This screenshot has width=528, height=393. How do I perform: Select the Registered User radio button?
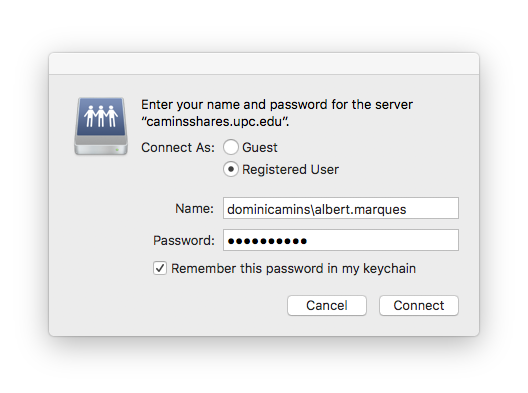point(231,169)
